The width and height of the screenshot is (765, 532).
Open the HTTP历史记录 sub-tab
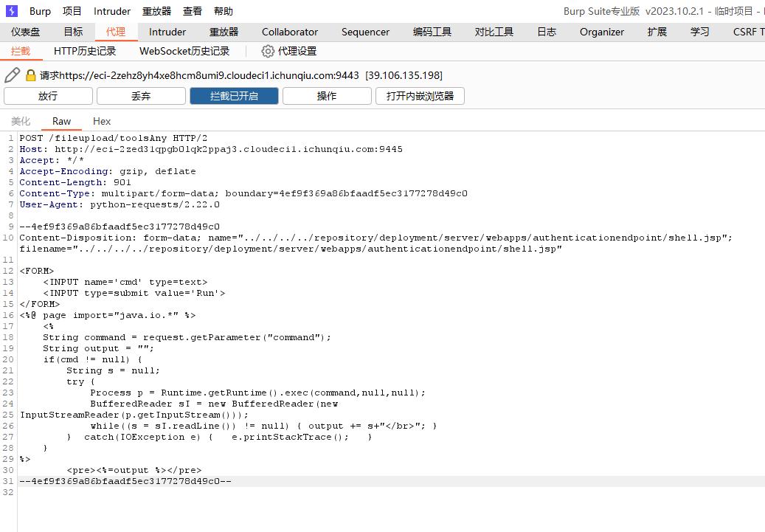point(85,51)
